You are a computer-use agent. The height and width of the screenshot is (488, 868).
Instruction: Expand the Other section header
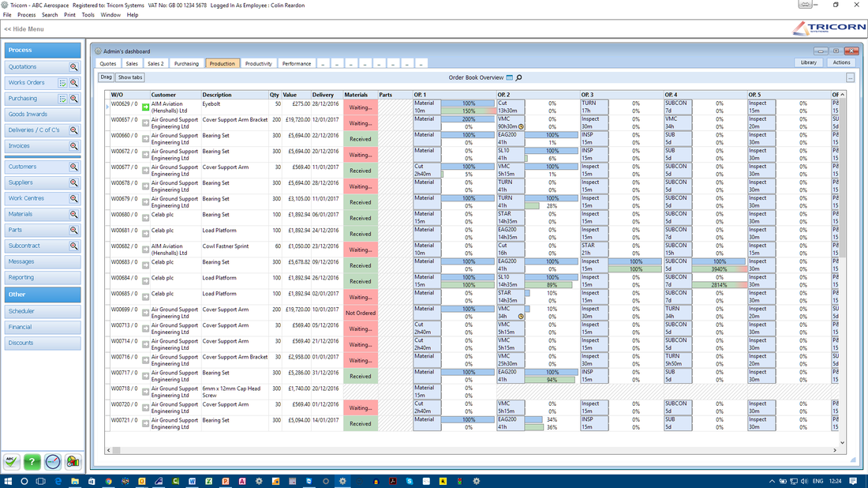(43, 295)
